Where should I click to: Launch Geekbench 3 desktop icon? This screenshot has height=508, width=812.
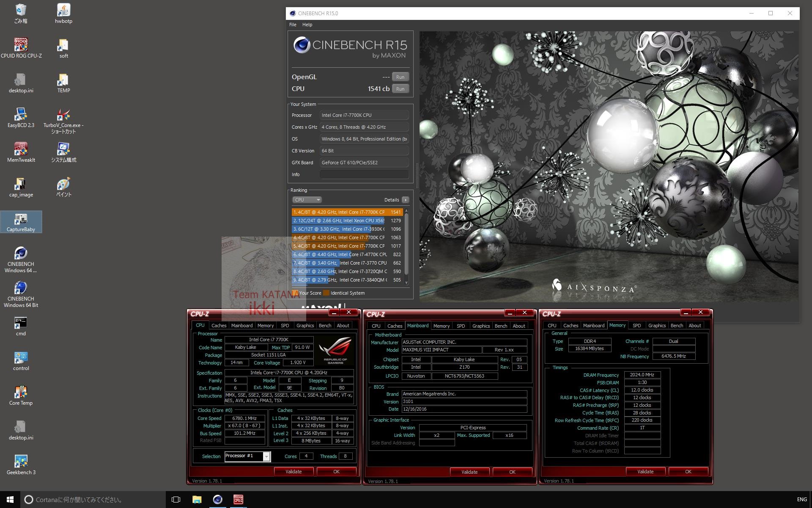(x=21, y=464)
